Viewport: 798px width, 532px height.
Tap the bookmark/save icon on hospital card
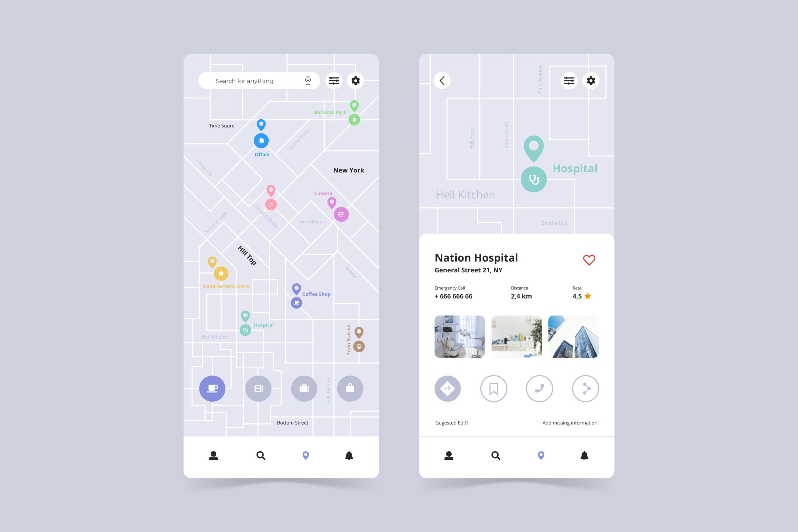[x=494, y=389]
